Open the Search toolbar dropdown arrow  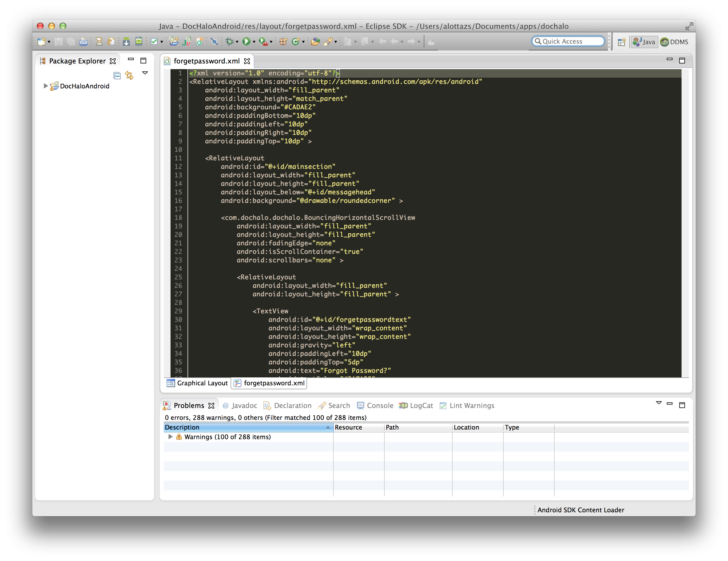pyautogui.click(x=336, y=42)
